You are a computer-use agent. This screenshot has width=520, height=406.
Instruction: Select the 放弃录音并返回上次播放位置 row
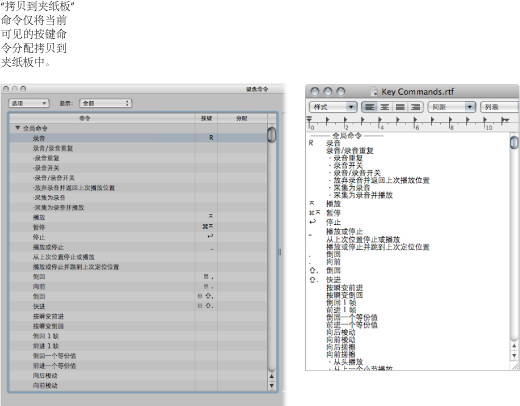(138, 188)
